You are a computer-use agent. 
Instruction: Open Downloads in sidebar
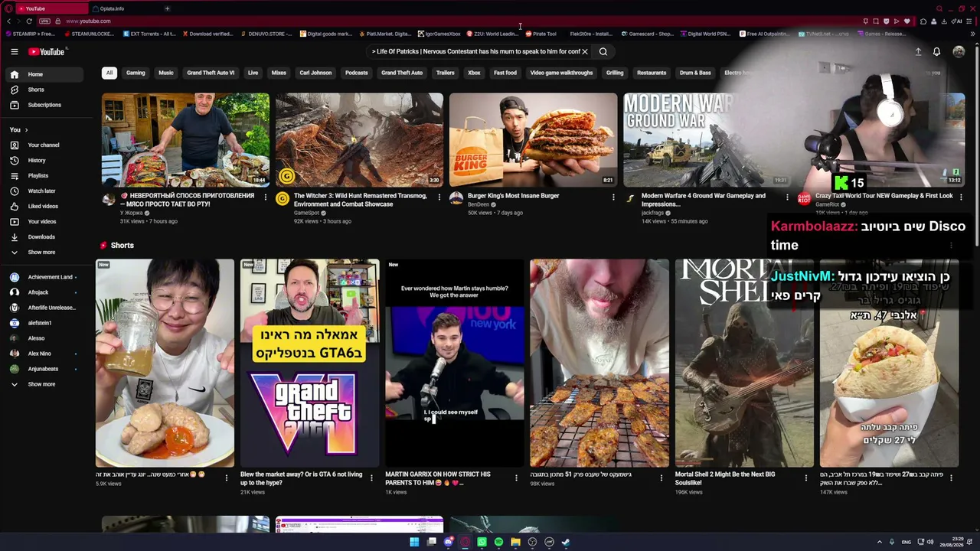click(44, 236)
